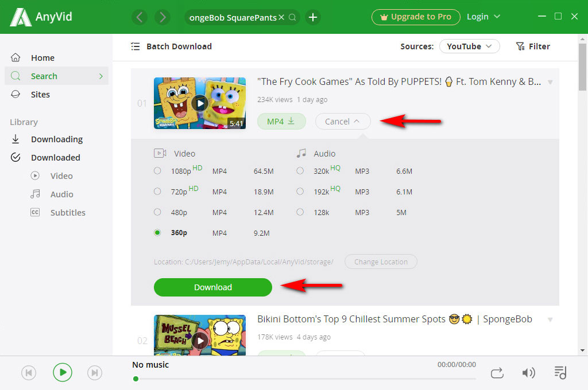Image resolution: width=588 pixels, height=390 pixels.
Task: Click the vertical scrollbar thumb
Action: click(582, 67)
